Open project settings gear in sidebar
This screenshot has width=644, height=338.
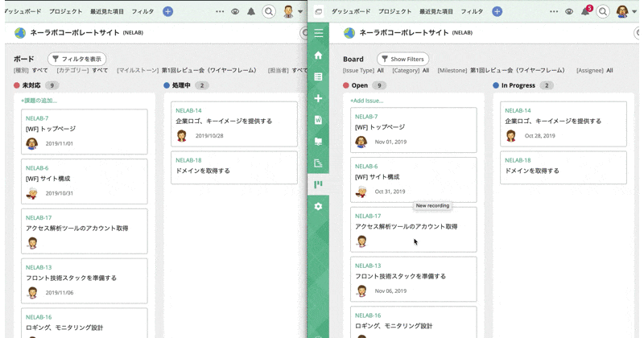pos(319,207)
